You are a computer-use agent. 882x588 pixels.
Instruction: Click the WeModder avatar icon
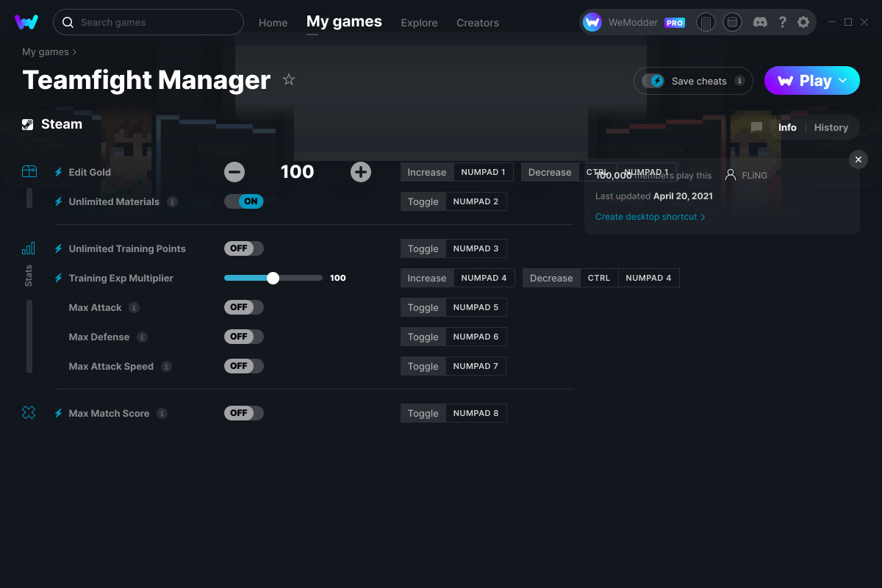click(x=592, y=23)
